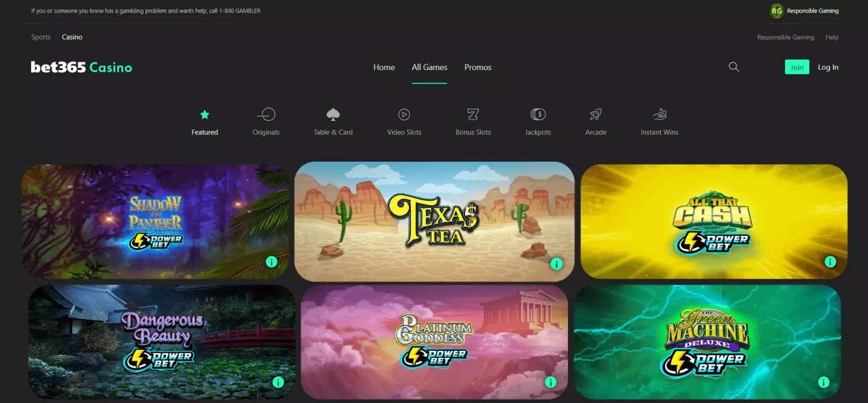
Task: Show info for All That Cash
Action: pyautogui.click(x=830, y=262)
